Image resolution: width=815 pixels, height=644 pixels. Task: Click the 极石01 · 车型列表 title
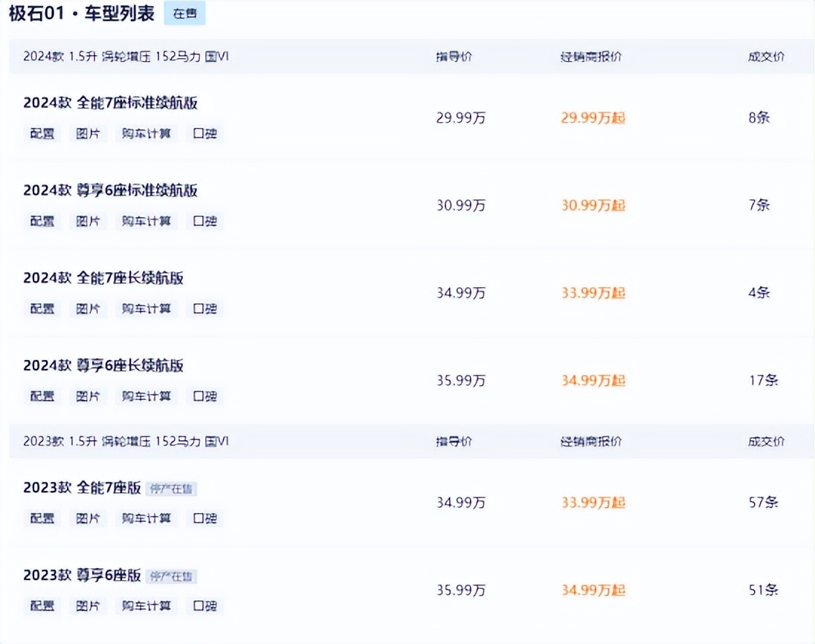pyautogui.click(x=82, y=13)
